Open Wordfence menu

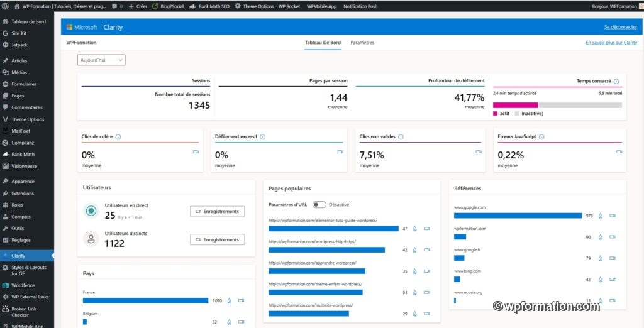[x=26, y=285]
